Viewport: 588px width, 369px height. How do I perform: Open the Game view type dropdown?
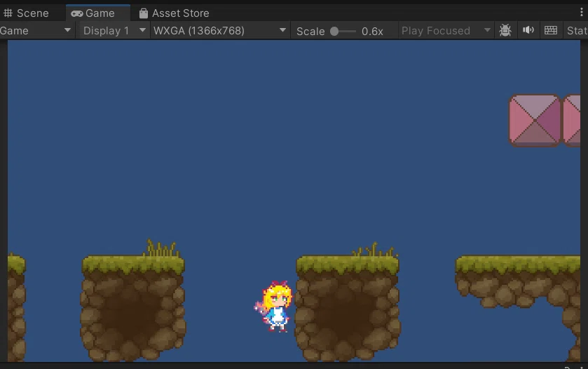pos(36,31)
